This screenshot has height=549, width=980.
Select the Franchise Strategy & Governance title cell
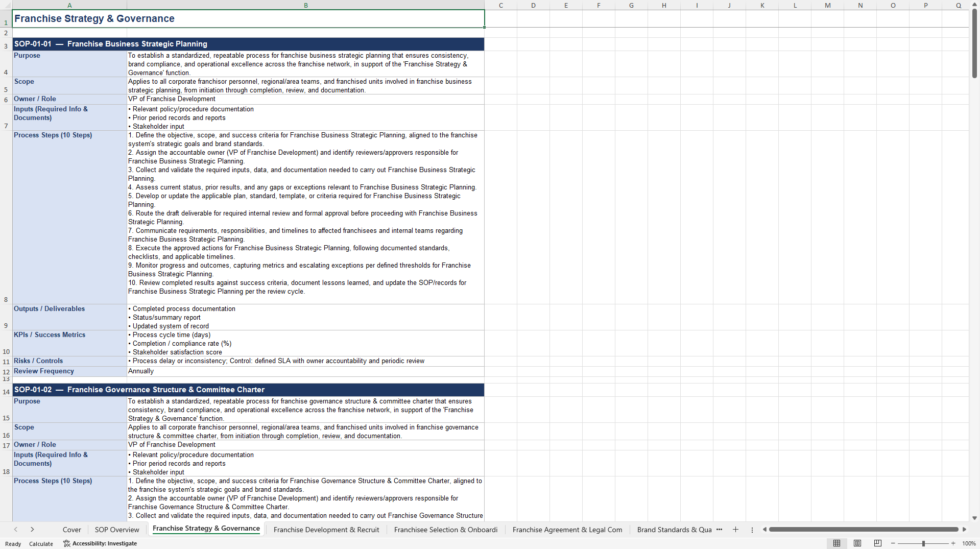pyautogui.click(x=248, y=18)
